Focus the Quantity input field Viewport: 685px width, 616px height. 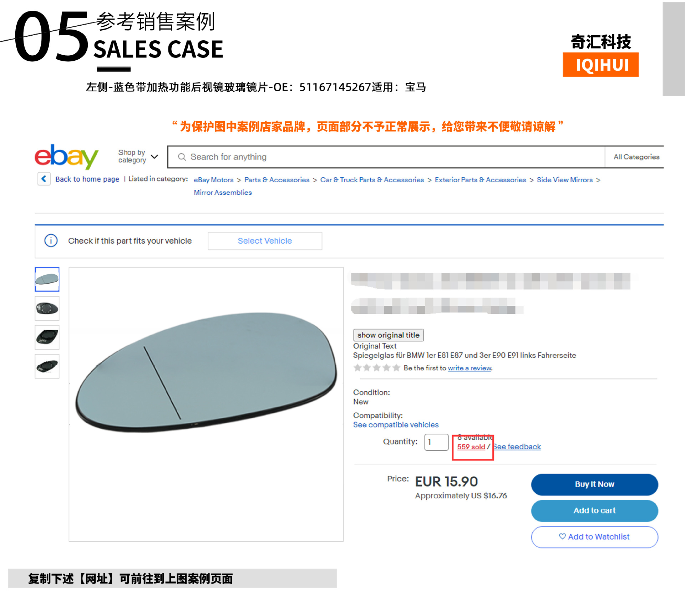(x=436, y=442)
